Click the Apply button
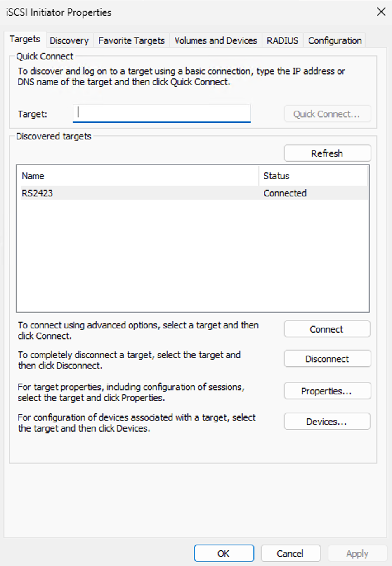The width and height of the screenshot is (392, 566). tap(357, 553)
